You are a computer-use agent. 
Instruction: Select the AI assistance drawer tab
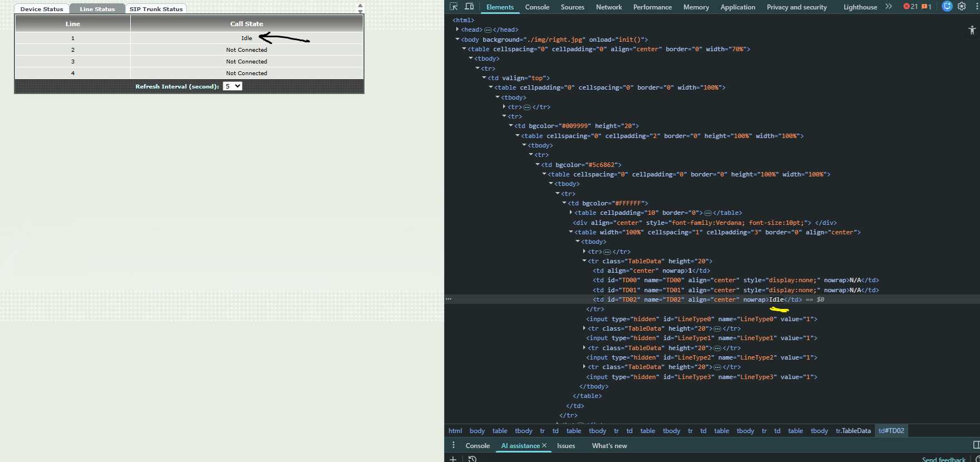pos(520,446)
